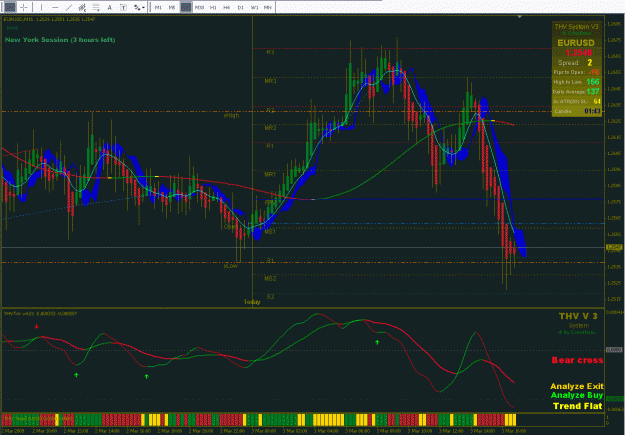The height and width of the screenshot is (435, 625).
Task: Click the red bid price in THV panel
Action: 578,53
